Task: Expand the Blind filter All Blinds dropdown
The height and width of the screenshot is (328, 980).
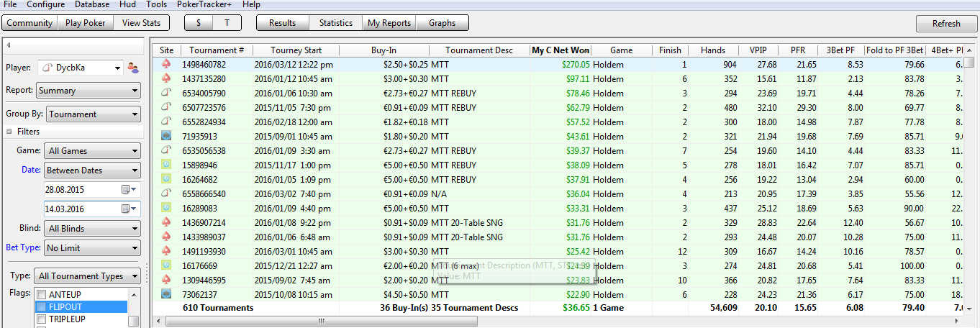Action: (x=91, y=229)
